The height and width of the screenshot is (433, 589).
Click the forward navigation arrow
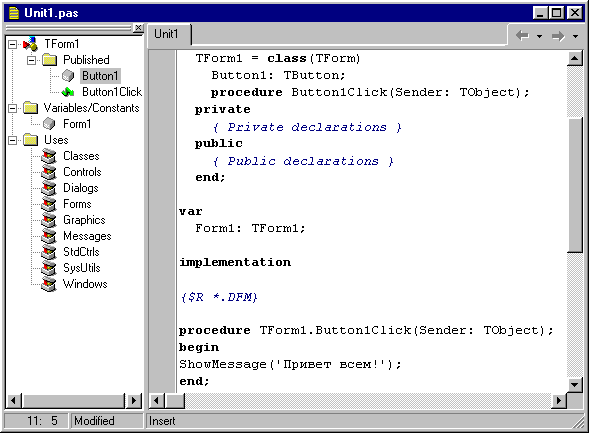pos(558,36)
